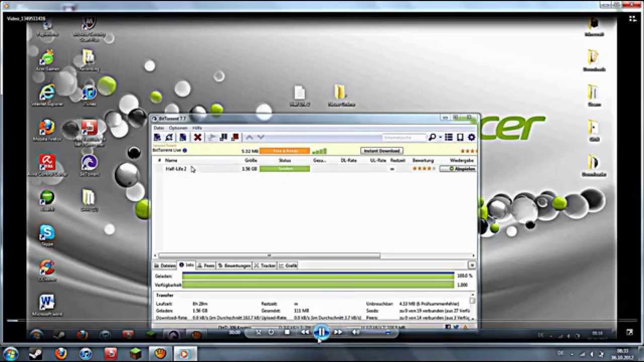Sort torrents by the Name column header
The image size is (644, 362).
172,160
